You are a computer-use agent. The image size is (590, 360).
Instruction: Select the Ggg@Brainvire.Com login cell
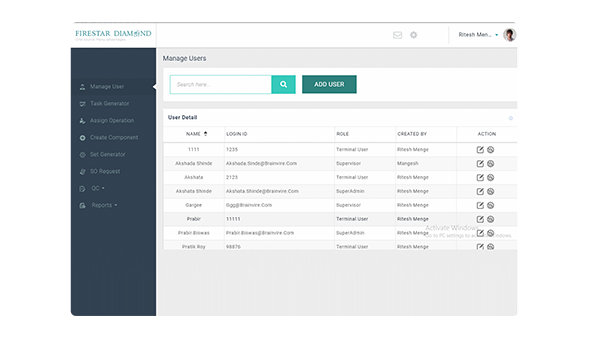click(249, 205)
